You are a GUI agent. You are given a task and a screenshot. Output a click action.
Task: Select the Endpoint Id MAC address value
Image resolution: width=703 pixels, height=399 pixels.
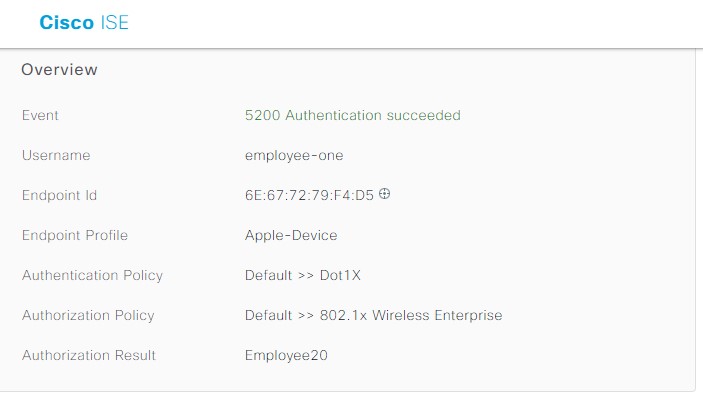pyautogui.click(x=309, y=195)
